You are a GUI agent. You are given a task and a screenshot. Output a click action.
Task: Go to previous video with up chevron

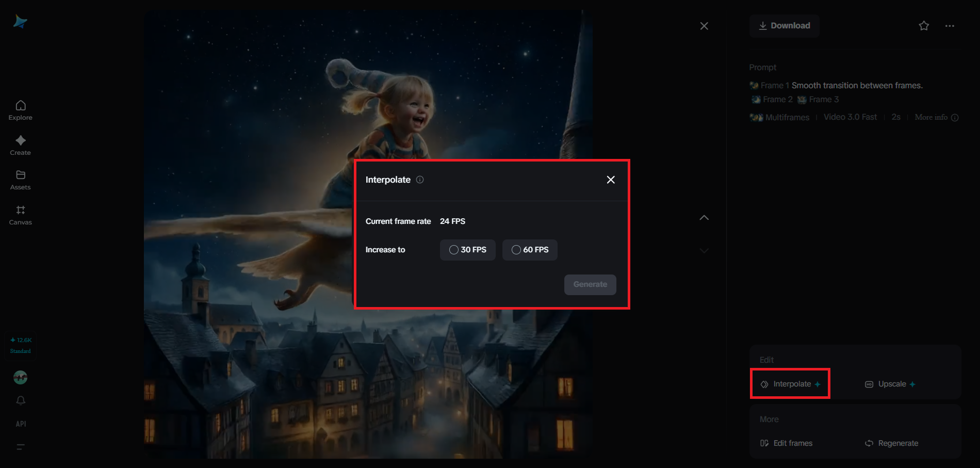704,217
